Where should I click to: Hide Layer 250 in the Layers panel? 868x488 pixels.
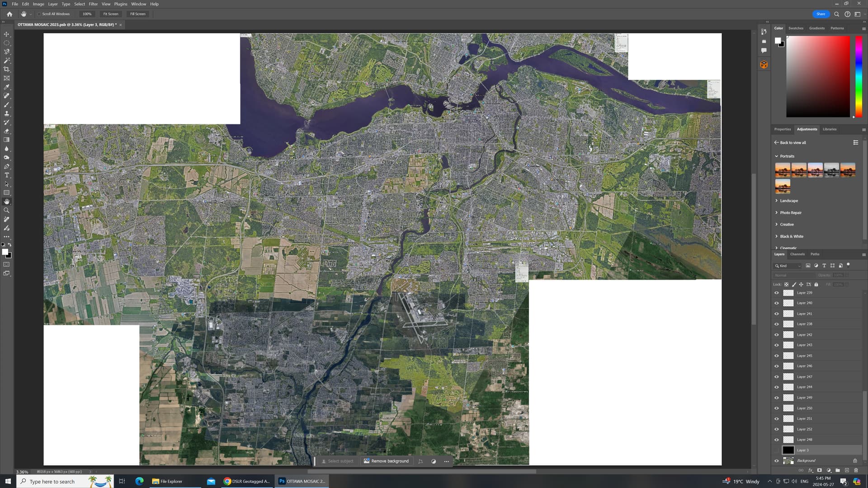coord(777,408)
